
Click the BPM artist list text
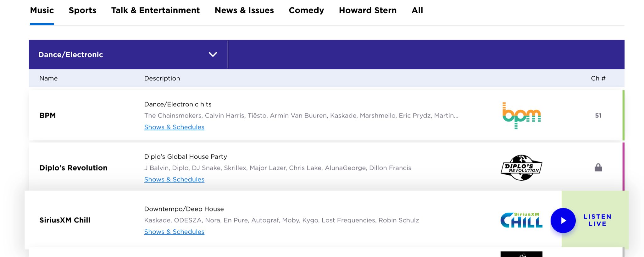pyautogui.click(x=301, y=116)
